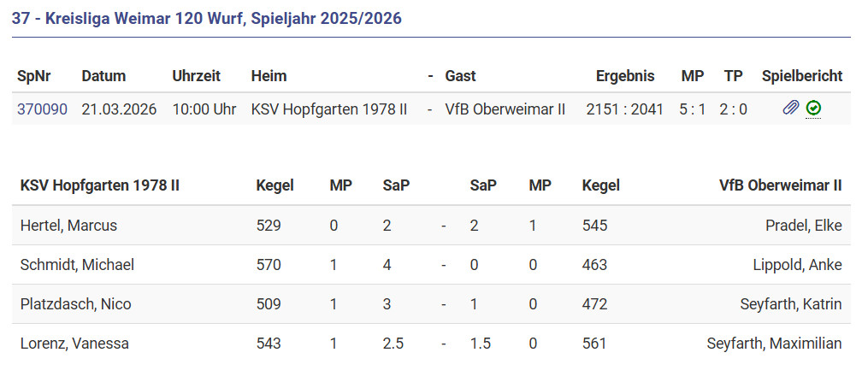Open the paperclip attachment icon
868x382 pixels.
coord(791,109)
